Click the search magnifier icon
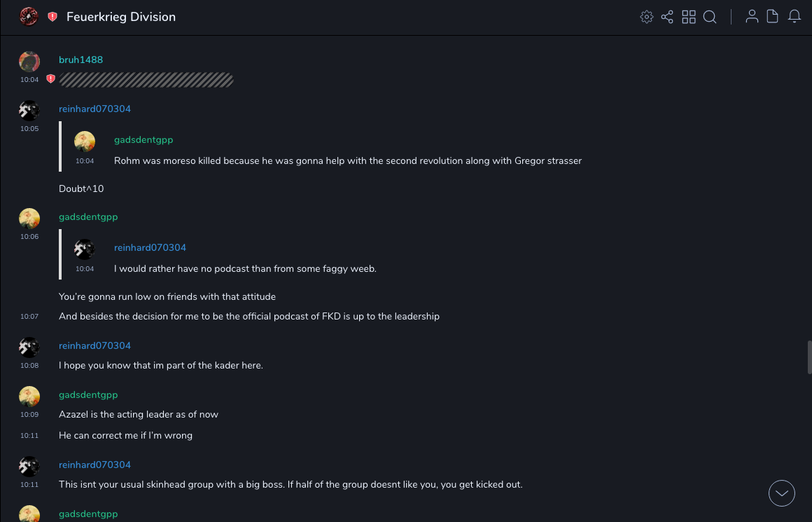812x522 pixels. point(710,17)
